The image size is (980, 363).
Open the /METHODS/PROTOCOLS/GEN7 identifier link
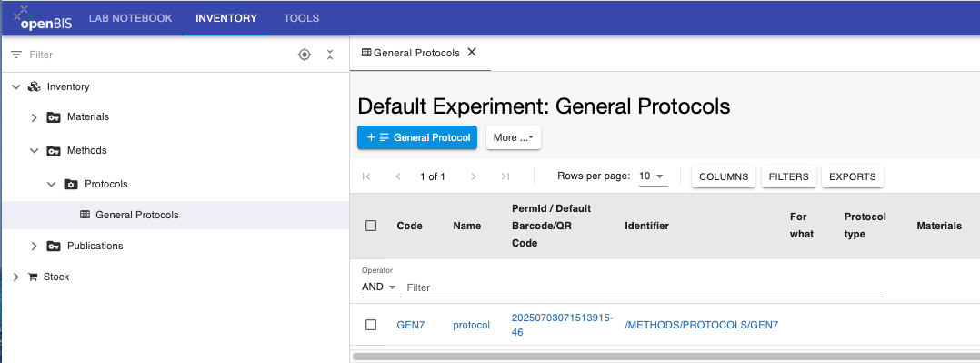[702, 325]
